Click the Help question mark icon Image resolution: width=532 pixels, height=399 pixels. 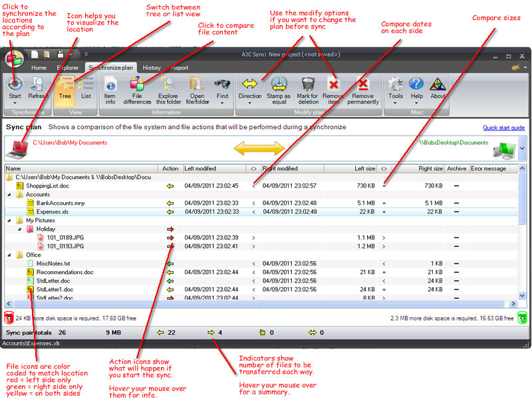[x=416, y=84]
